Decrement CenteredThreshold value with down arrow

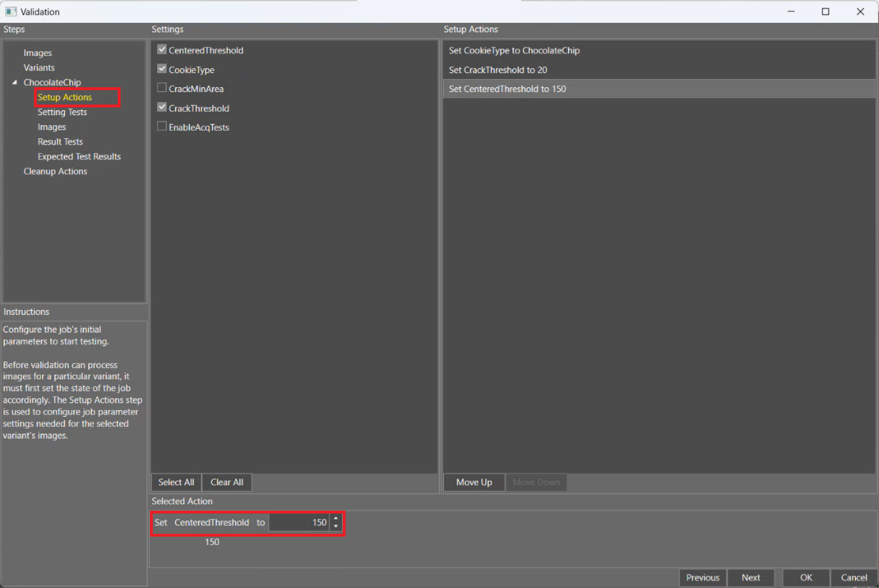pos(336,527)
